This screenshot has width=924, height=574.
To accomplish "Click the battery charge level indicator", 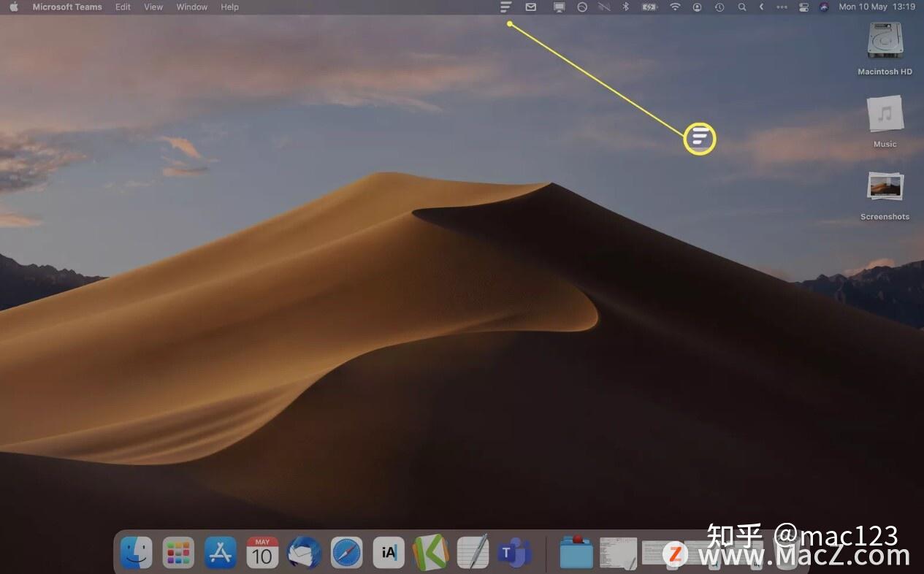I will click(x=649, y=7).
